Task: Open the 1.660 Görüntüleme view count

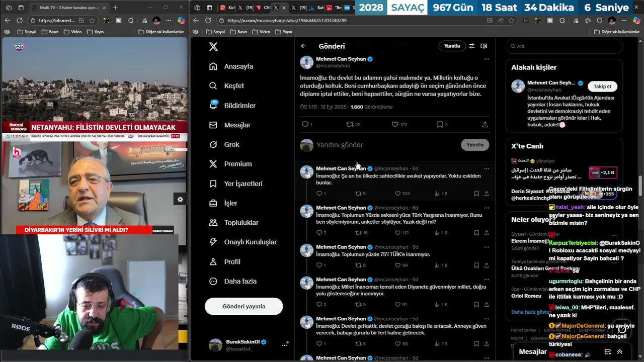Action: click(371, 107)
